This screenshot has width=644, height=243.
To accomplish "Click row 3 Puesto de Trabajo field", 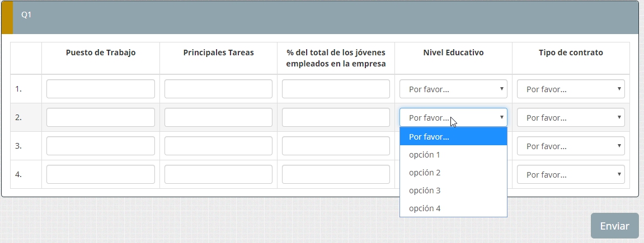I will tap(101, 146).
